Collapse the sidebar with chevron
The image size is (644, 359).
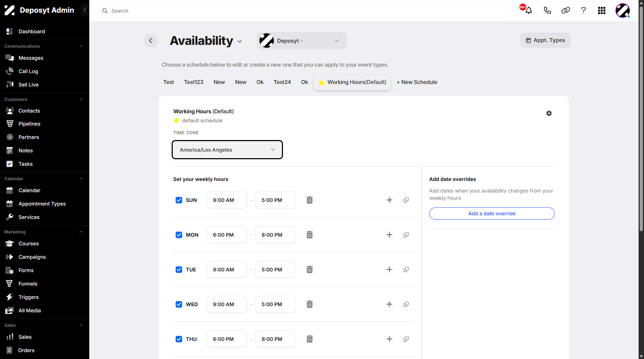(85, 10)
